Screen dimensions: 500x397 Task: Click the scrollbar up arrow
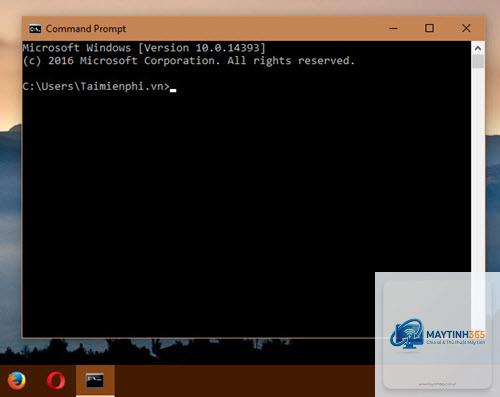[478, 49]
